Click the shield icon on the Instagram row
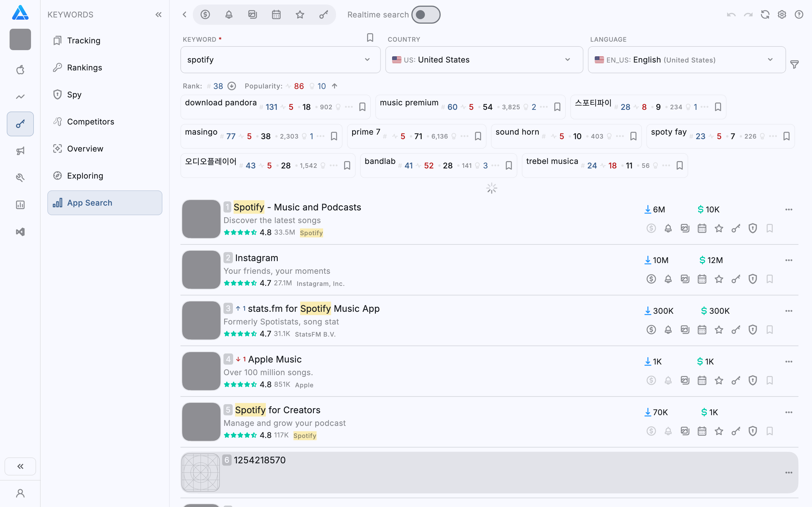This screenshot has height=507, width=812. click(753, 279)
